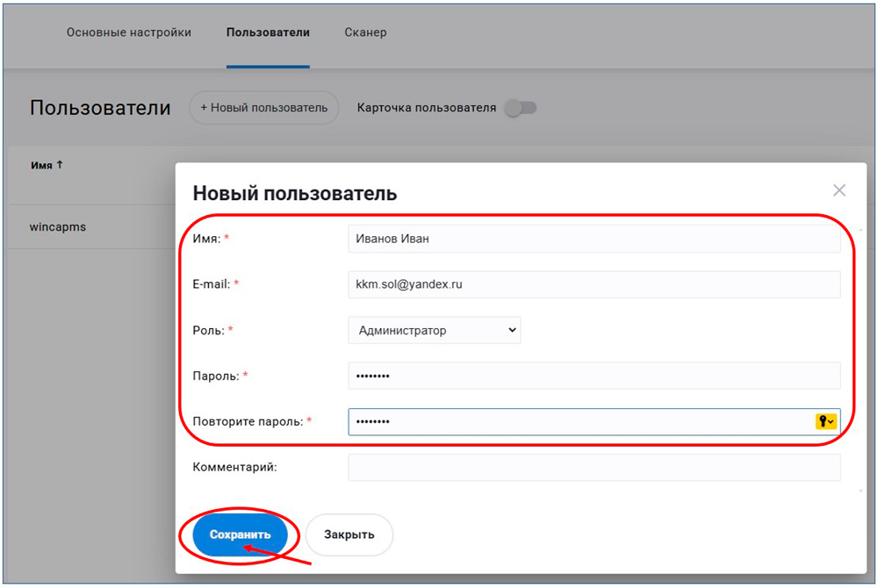Click the E-mail input field
Image resolution: width=878 pixels, height=588 pixels.
point(593,284)
